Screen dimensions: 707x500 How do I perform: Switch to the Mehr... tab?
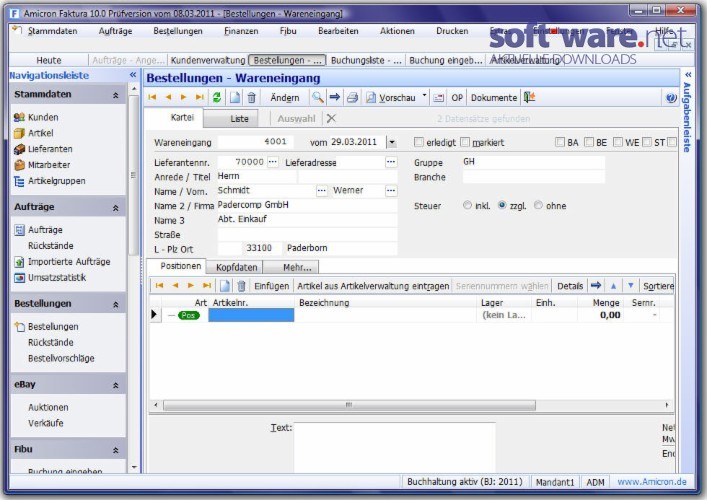(x=291, y=267)
